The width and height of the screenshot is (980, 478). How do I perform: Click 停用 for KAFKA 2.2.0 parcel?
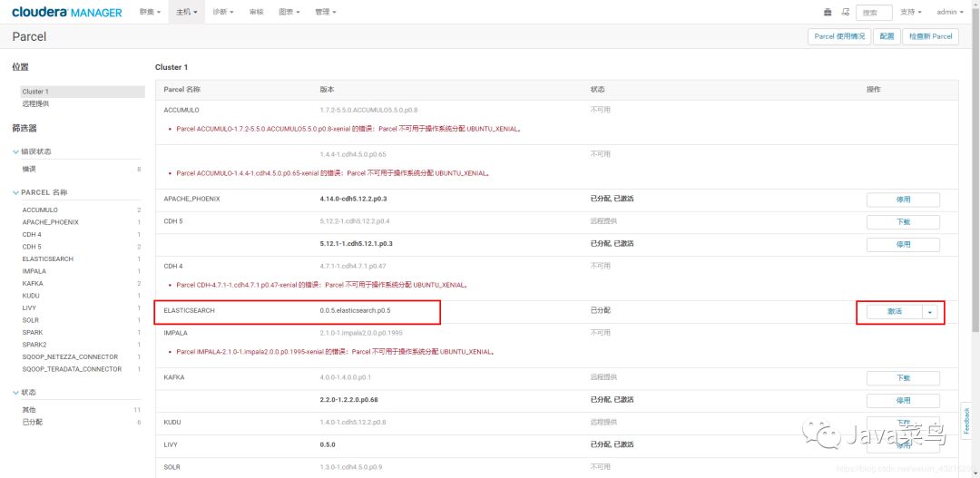pyautogui.click(x=903, y=401)
